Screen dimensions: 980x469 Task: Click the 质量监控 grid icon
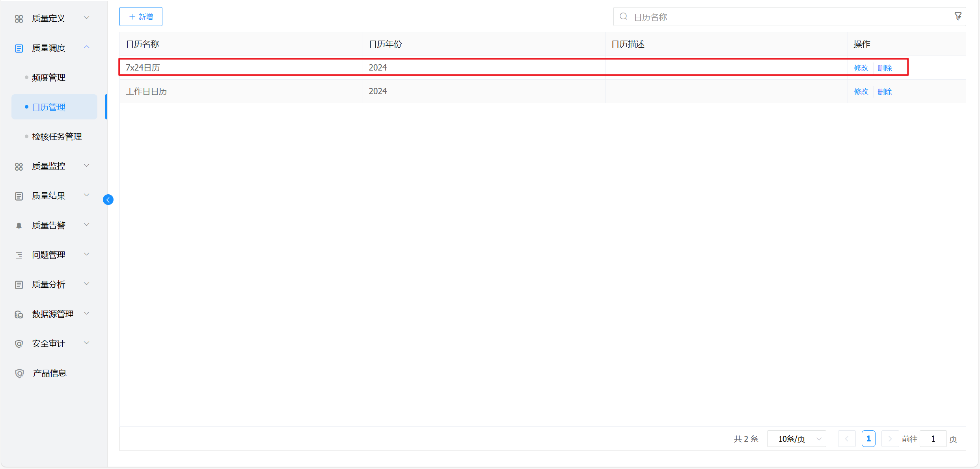[19, 167]
